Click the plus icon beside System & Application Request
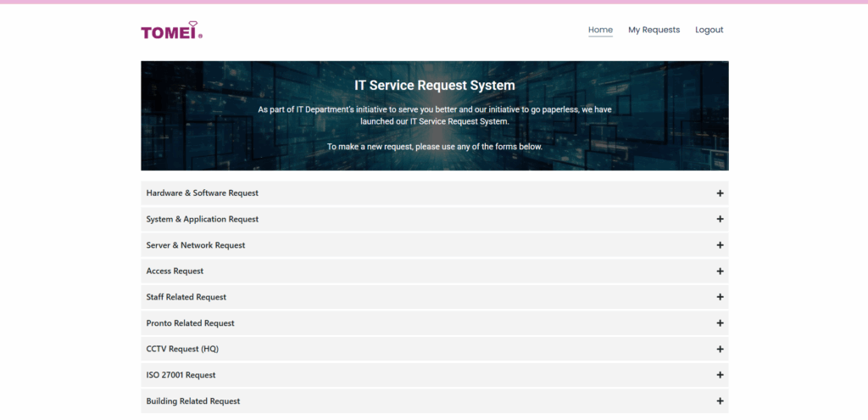Screen dimensions: 868x420 [x=720, y=219]
